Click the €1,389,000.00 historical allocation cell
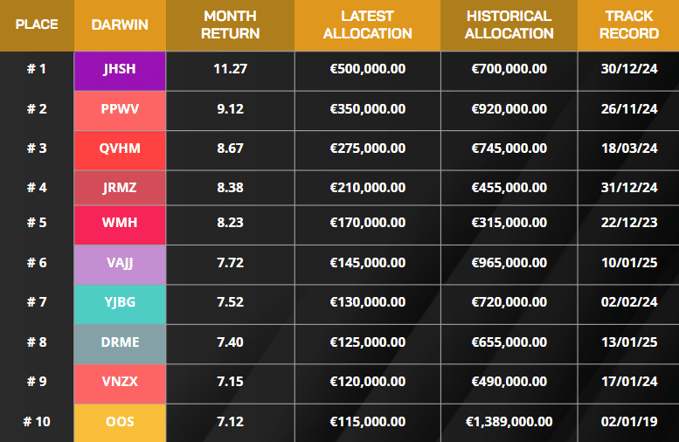The image size is (679, 442). pos(509,421)
